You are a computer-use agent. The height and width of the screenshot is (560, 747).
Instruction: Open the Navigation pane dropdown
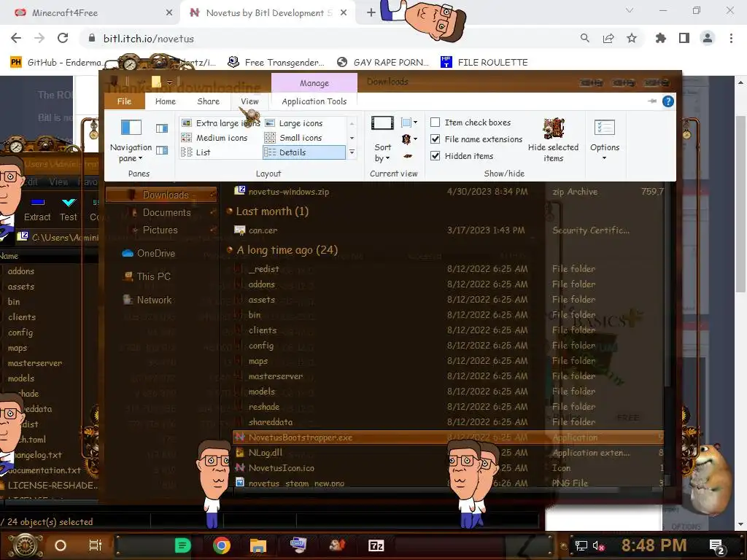131,141
